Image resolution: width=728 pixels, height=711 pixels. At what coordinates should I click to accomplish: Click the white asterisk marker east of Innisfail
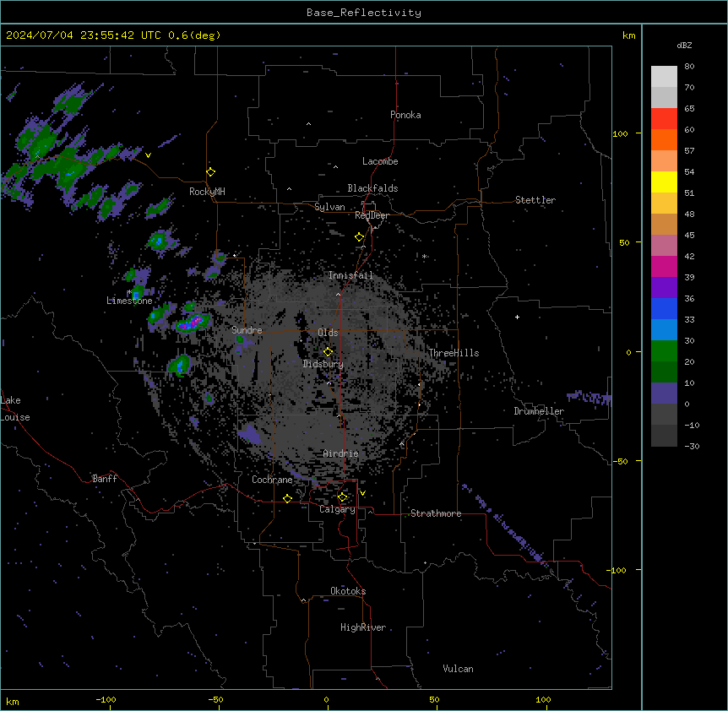click(424, 256)
